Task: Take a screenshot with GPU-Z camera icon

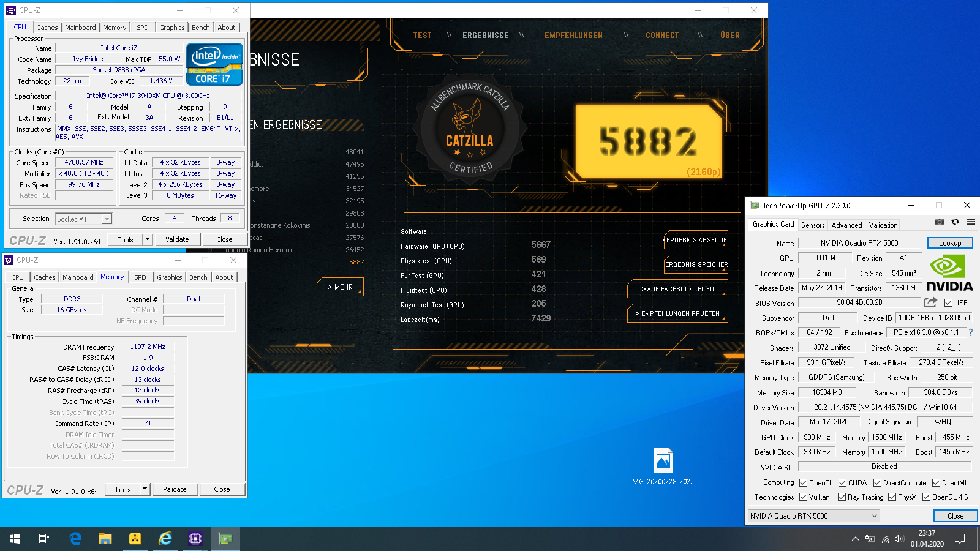Action: [x=940, y=222]
